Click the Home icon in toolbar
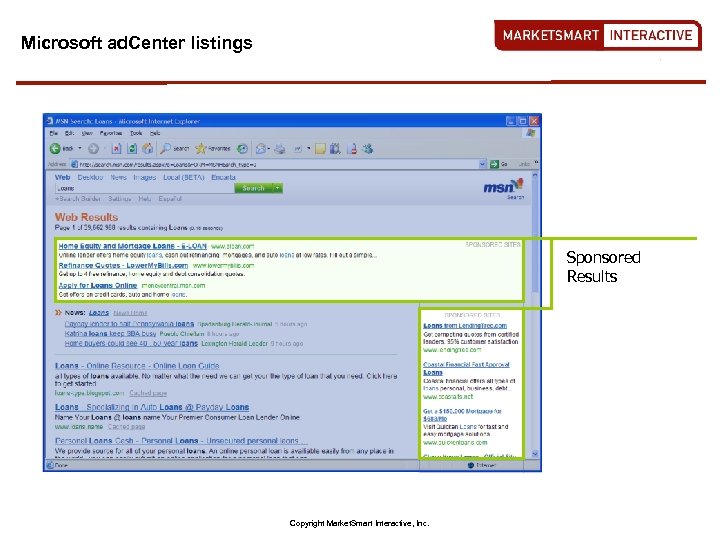Viewport: 720px width, 540px height. click(x=147, y=148)
